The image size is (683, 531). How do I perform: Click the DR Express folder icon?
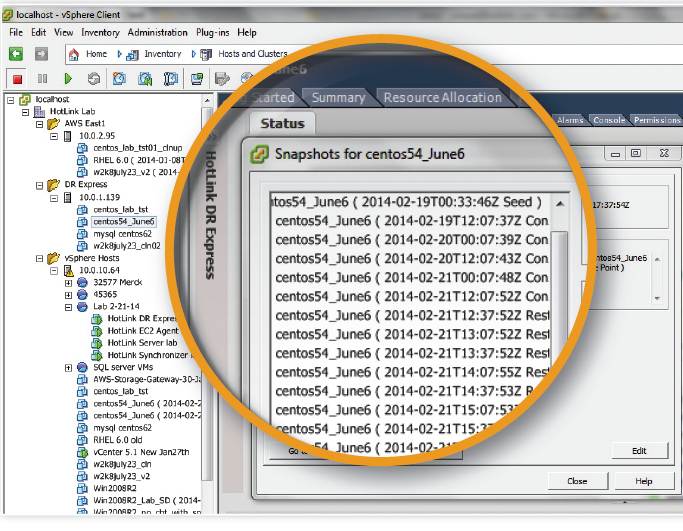53,185
